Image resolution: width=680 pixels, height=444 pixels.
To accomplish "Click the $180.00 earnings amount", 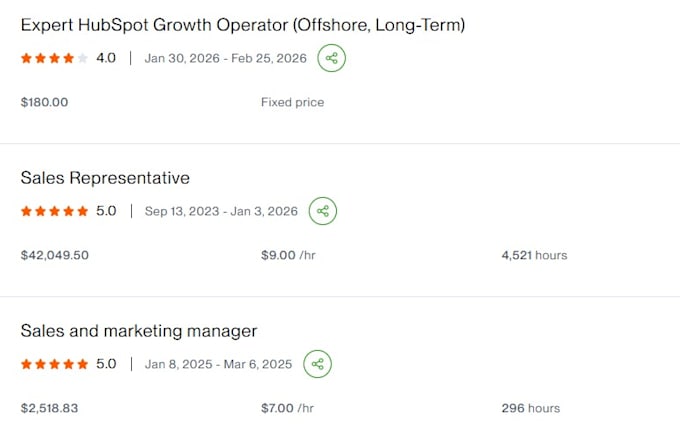I will pos(44,102).
